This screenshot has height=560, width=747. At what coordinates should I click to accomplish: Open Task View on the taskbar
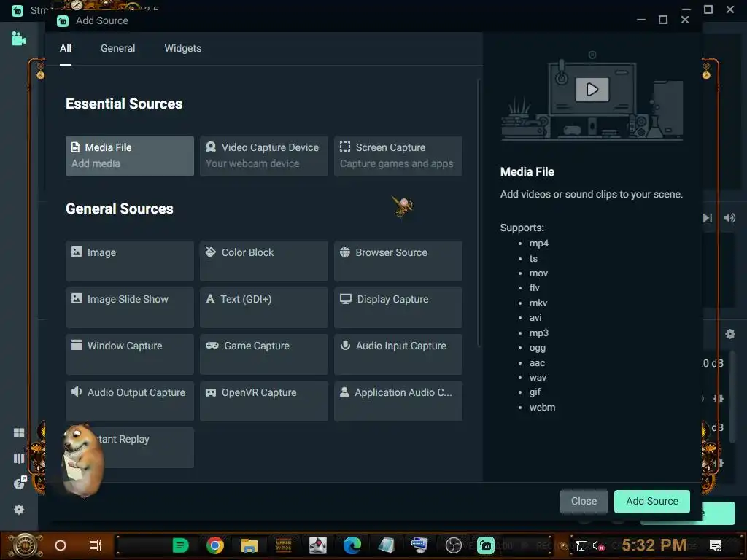tap(96, 545)
